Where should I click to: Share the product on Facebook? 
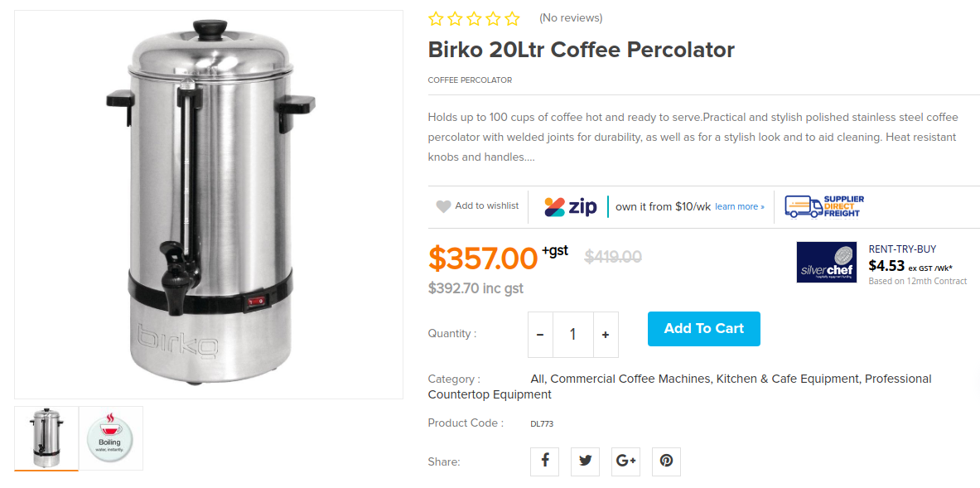pyautogui.click(x=544, y=461)
